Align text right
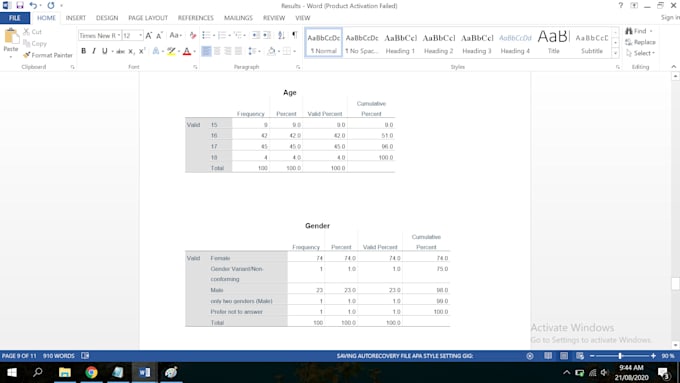 (x=228, y=51)
